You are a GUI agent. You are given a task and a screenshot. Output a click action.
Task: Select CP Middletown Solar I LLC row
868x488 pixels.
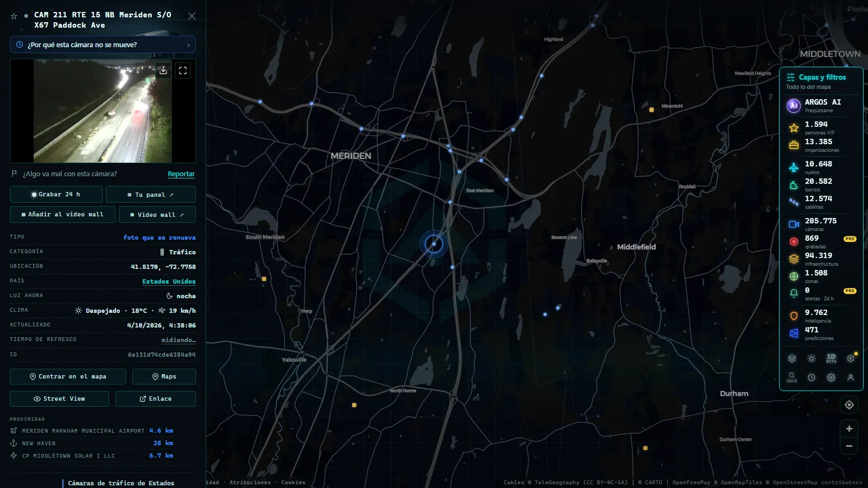tap(92, 455)
